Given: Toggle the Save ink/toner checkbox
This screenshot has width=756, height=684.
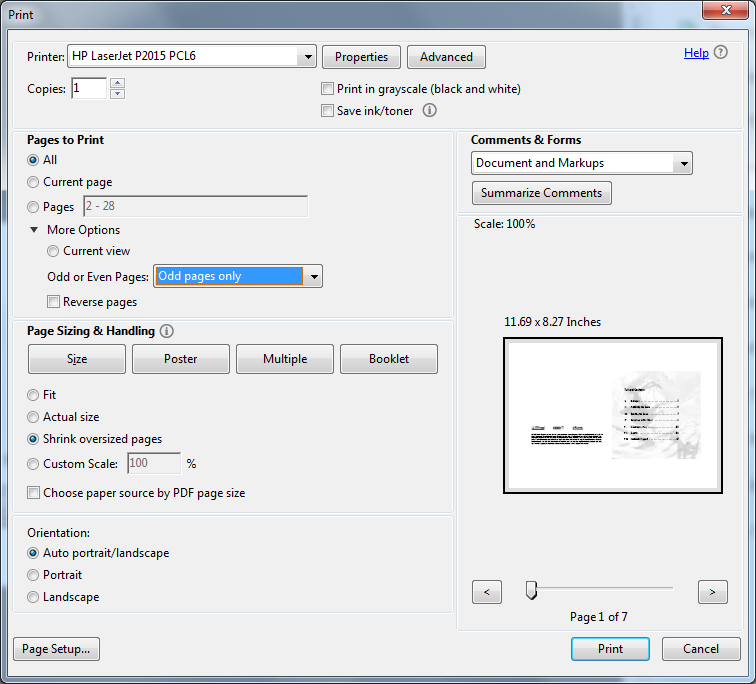Looking at the screenshot, I should click(x=327, y=111).
